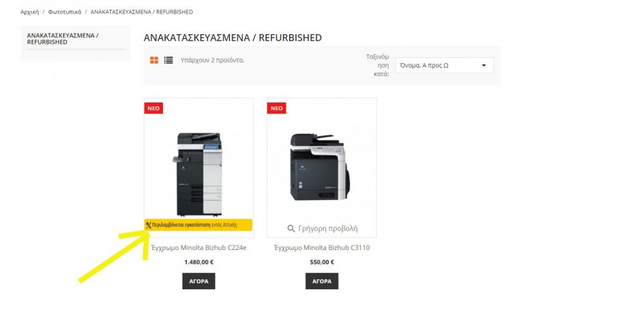Click the Bizhub C3110 product image
Image resolution: width=644 pixels, height=333 pixels.
click(x=320, y=167)
